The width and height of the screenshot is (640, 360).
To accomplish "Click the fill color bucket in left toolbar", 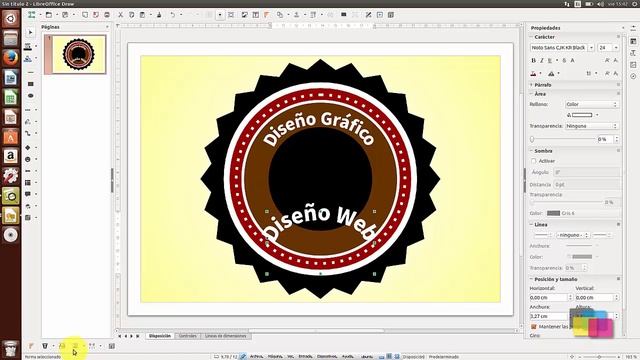I will pyautogui.click(x=28, y=59).
